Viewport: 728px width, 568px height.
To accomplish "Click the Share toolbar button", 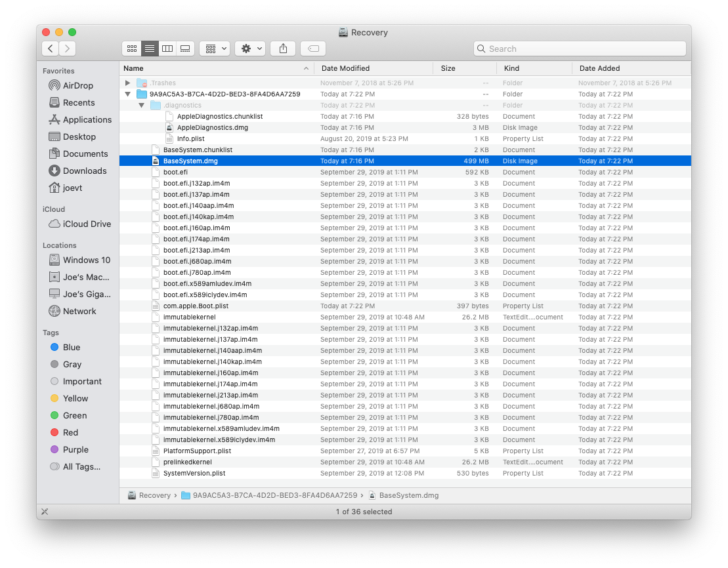I will 283,49.
